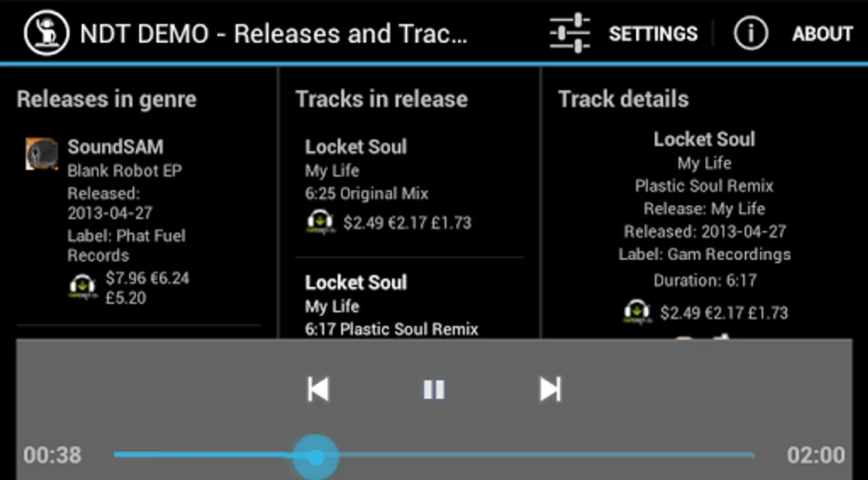Click the 00:38 elapsed time label
This screenshot has width=868, height=480.
52,455
